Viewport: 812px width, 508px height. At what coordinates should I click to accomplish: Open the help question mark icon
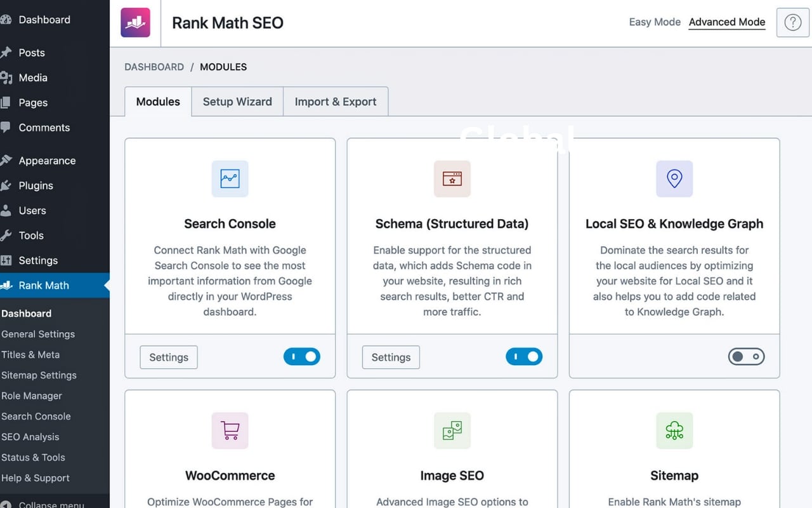(x=792, y=22)
